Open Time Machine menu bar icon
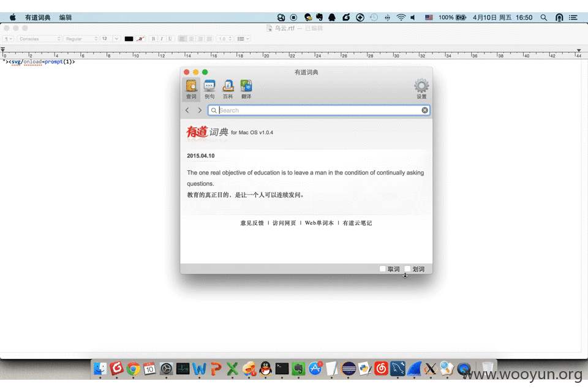Viewport: 588px width, 392px height. [374, 17]
